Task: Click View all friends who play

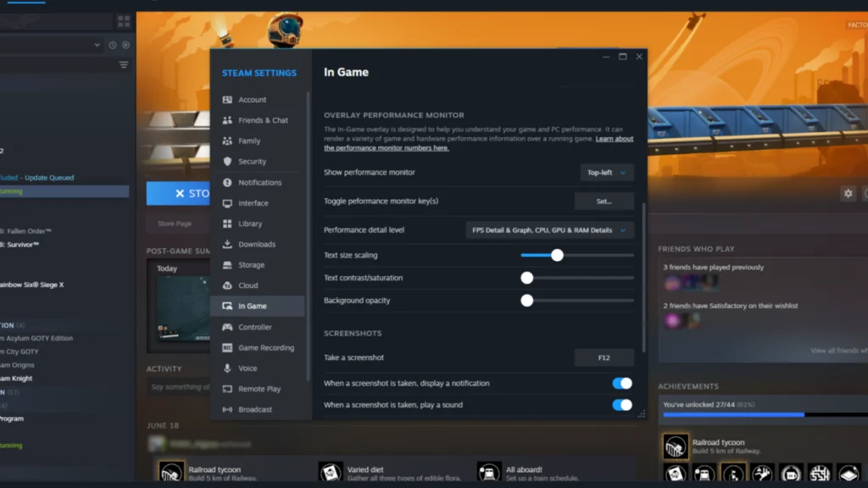Action: click(838, 351)
